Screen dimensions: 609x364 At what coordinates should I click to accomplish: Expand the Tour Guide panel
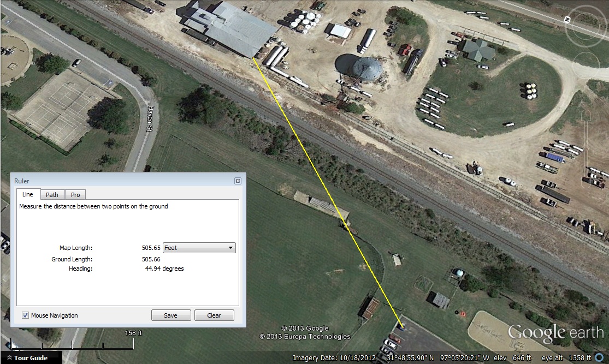click(27, 358)
